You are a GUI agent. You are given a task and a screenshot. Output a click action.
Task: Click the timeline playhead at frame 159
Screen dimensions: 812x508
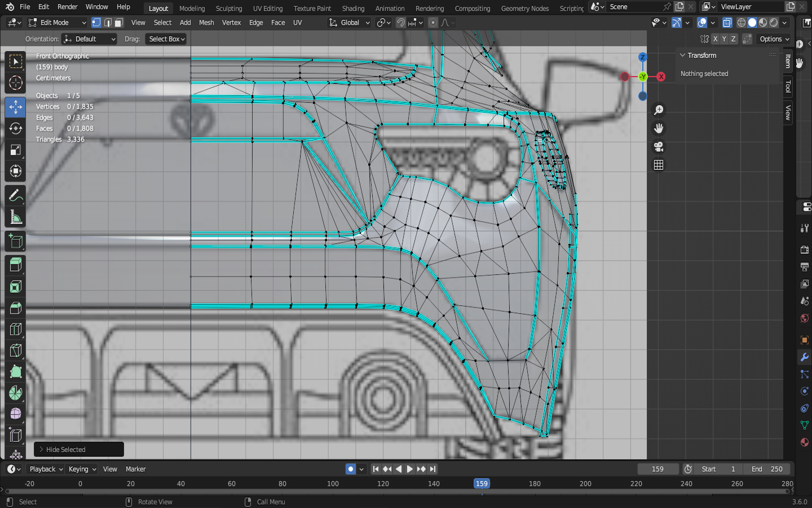482,484
